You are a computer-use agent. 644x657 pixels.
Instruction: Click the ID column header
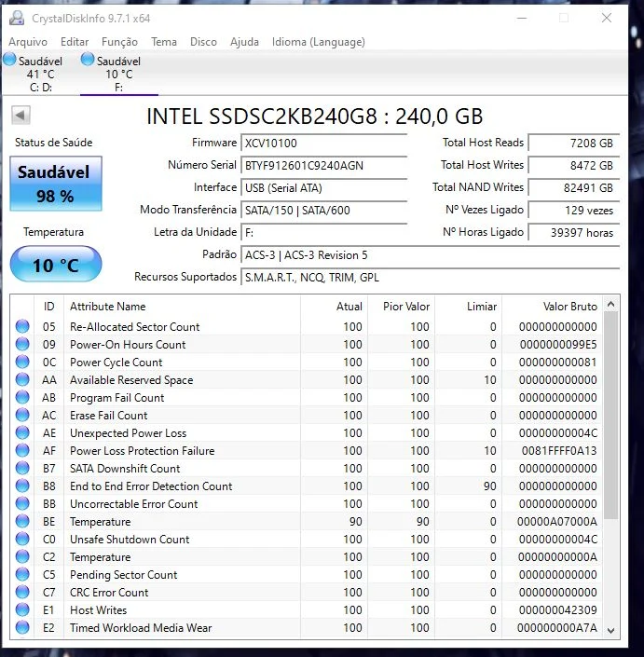(49, 307)
